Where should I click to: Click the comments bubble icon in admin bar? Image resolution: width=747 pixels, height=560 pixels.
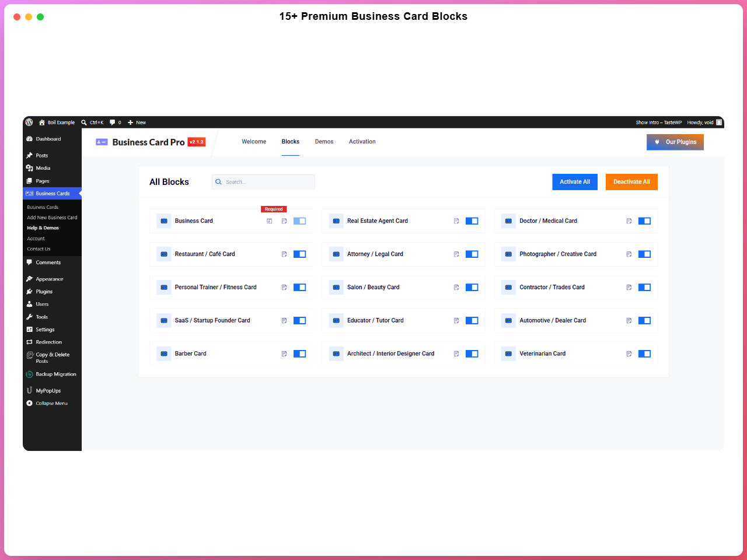[x=113, y=123]
